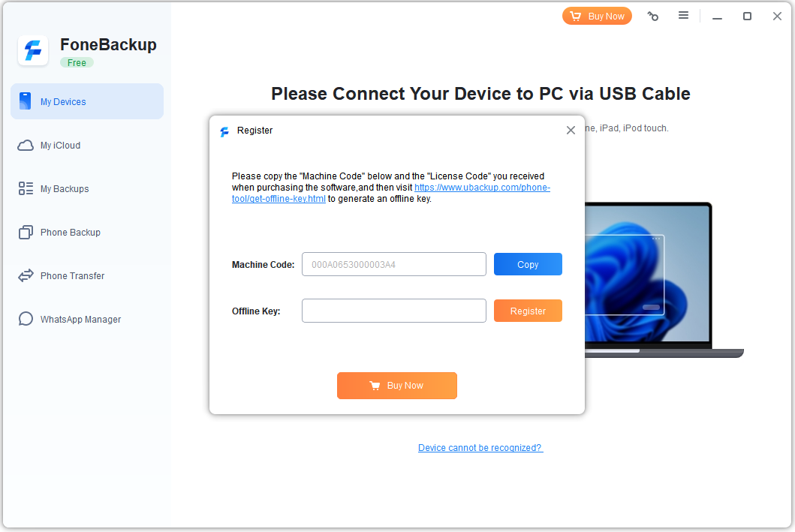The image size is (795, 532).
Task: Click the Machine Code text field
Action: (394, 264)
